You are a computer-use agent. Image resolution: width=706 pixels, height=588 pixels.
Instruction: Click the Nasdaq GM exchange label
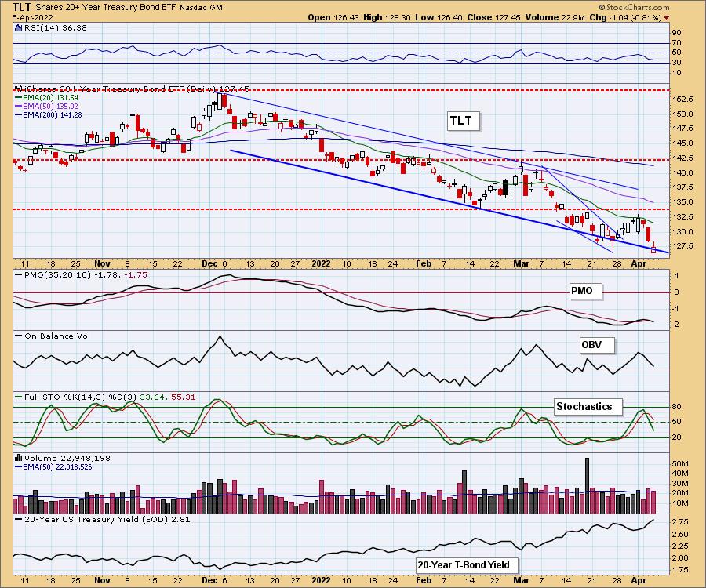click(x=201, y=8)
